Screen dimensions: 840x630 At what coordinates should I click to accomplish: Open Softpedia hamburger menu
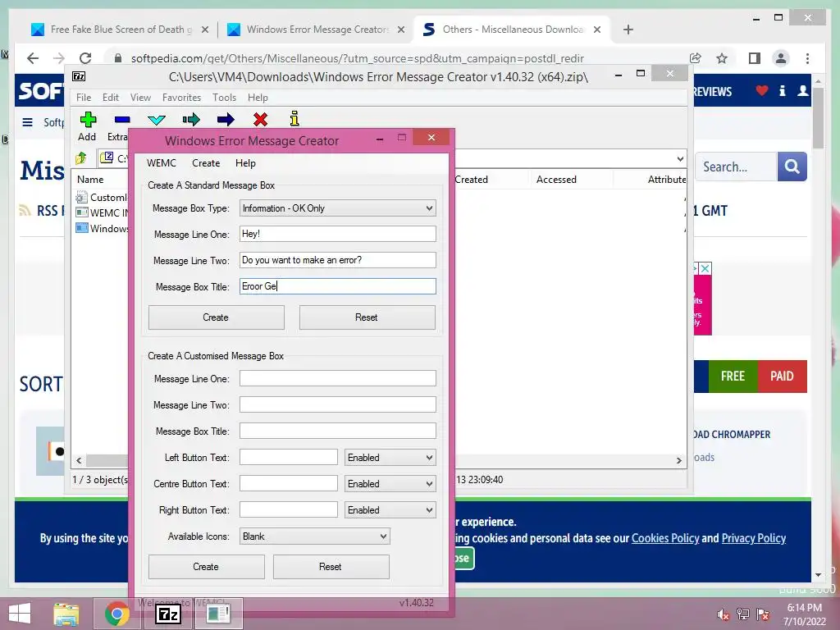tap(27, 122)
